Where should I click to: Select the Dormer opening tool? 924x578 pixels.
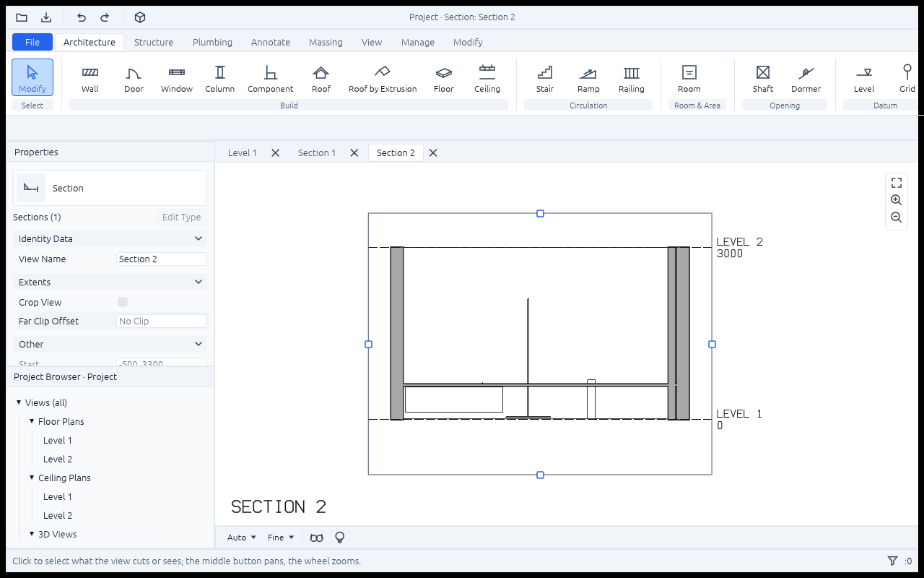(x=806, y=78)
